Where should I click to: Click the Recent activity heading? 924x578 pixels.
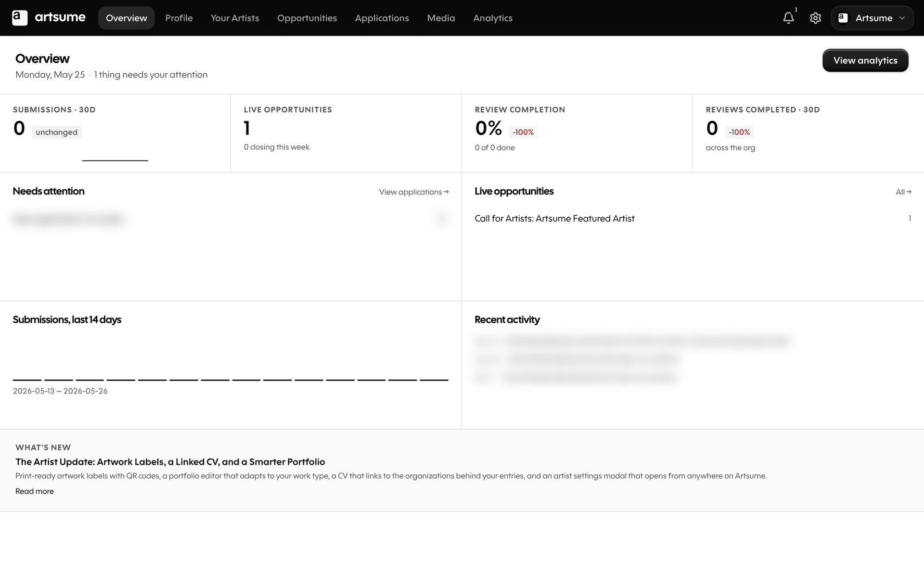click(x=507, y=320)
